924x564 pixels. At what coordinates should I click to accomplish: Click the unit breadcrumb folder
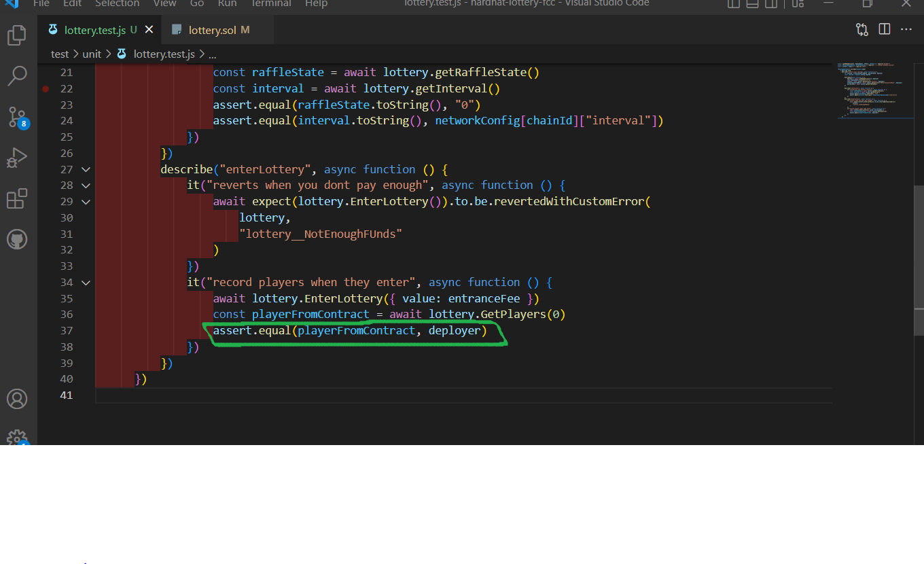[x=92, y=54]
